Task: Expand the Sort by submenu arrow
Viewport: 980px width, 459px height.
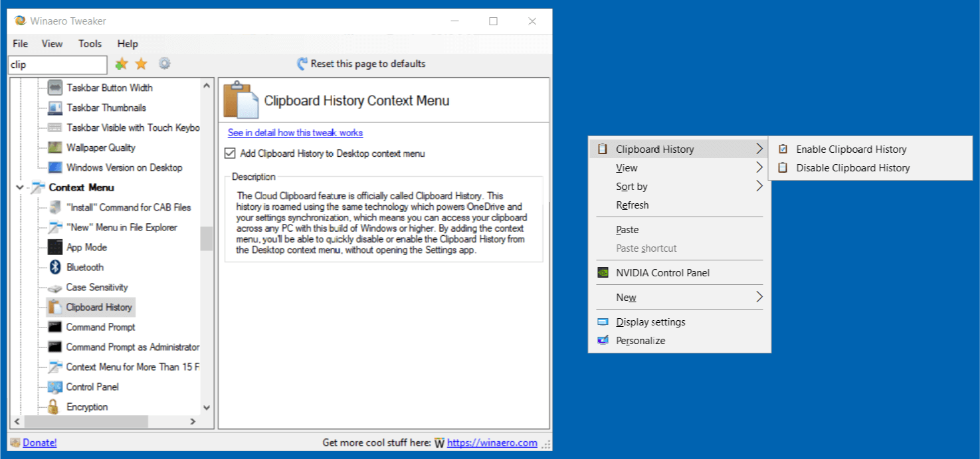Action: (759, 186)
